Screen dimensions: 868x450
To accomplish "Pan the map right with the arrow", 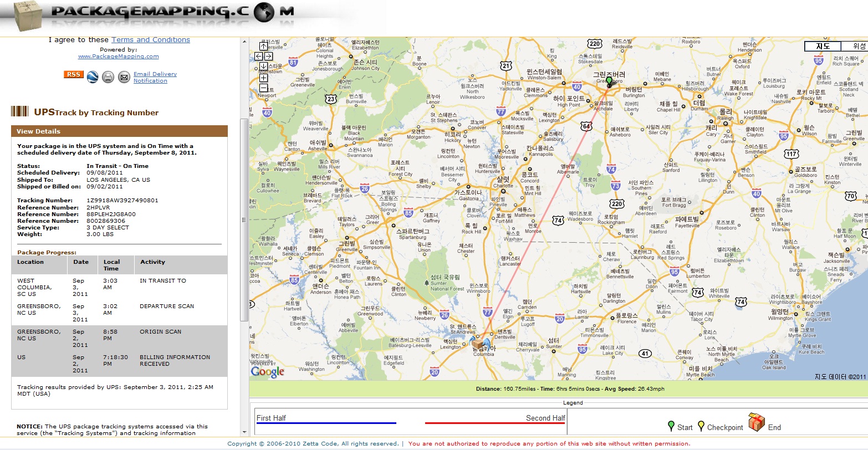I will point(268,56).
